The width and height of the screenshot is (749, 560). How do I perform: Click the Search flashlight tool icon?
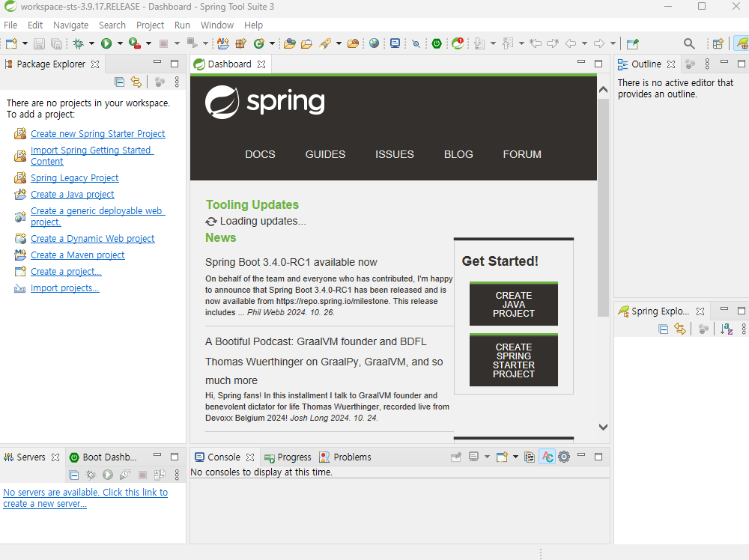tap(325, 43)
